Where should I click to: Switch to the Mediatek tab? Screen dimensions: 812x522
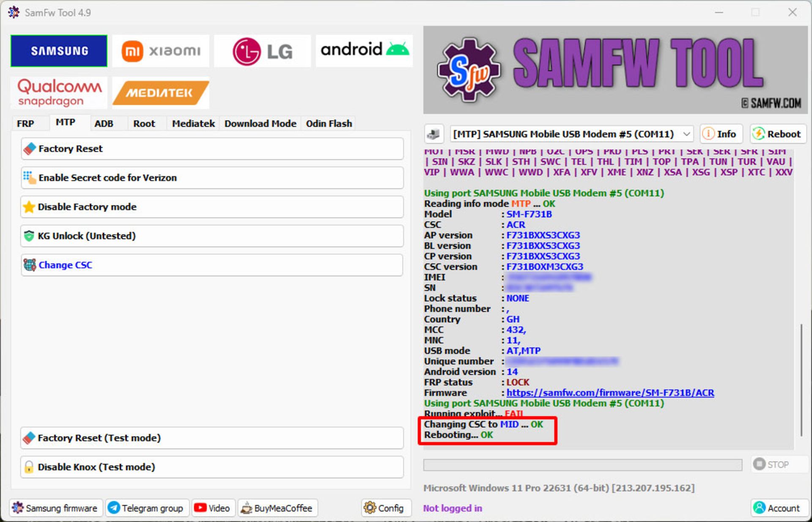193,124
